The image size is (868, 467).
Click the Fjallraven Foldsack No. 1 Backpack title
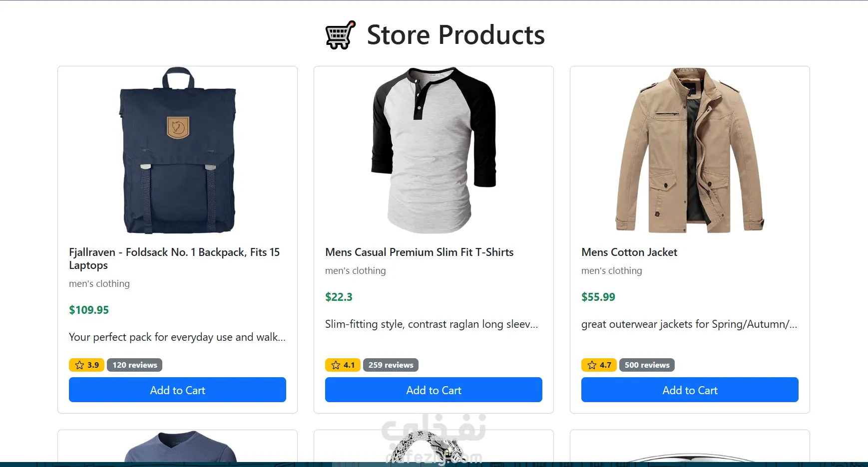click(174, 258)
